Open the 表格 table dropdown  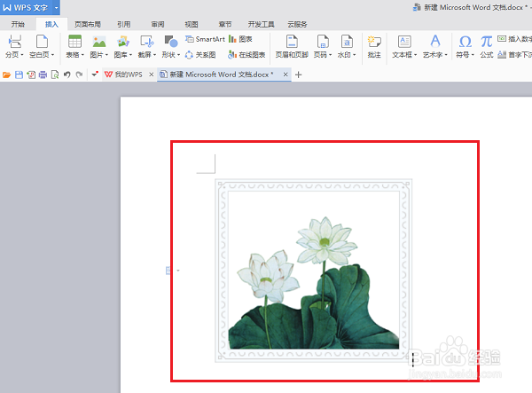coord(82,55)
